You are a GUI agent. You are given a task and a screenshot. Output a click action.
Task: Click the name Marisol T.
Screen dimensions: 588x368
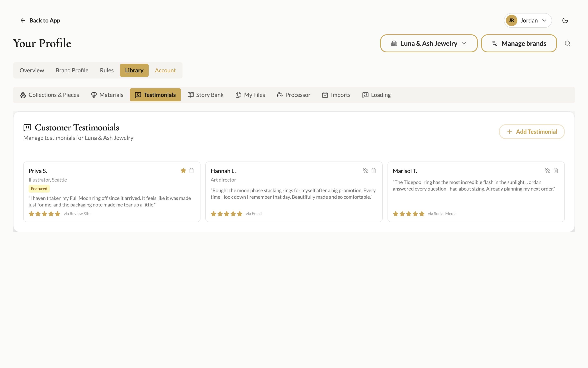point(405,171)
